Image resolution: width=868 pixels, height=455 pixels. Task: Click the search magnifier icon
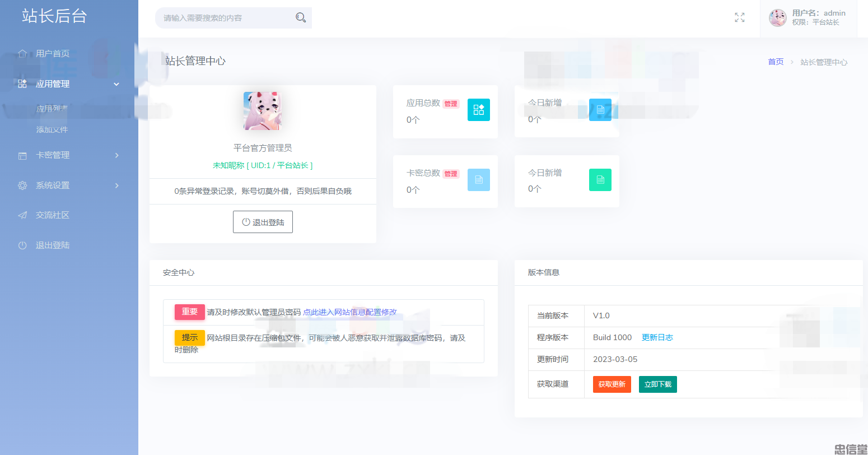click(x=301, y=17)
